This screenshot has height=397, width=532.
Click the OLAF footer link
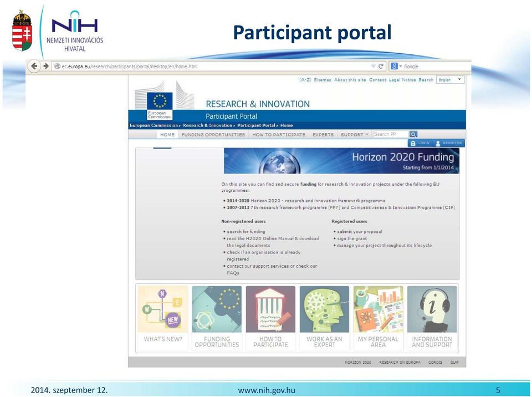click(454, 363)
